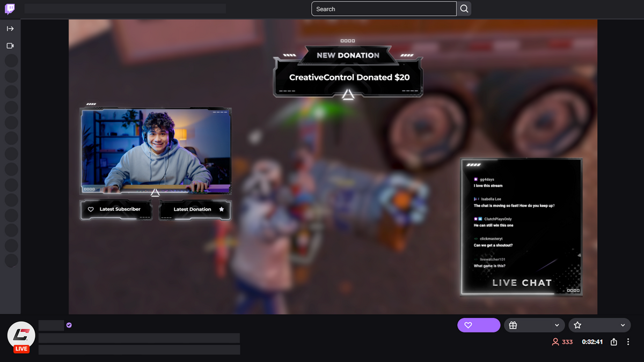
Task: Click the Latest Donation panel
Action: pyautogui.click(x=195, y=210)
